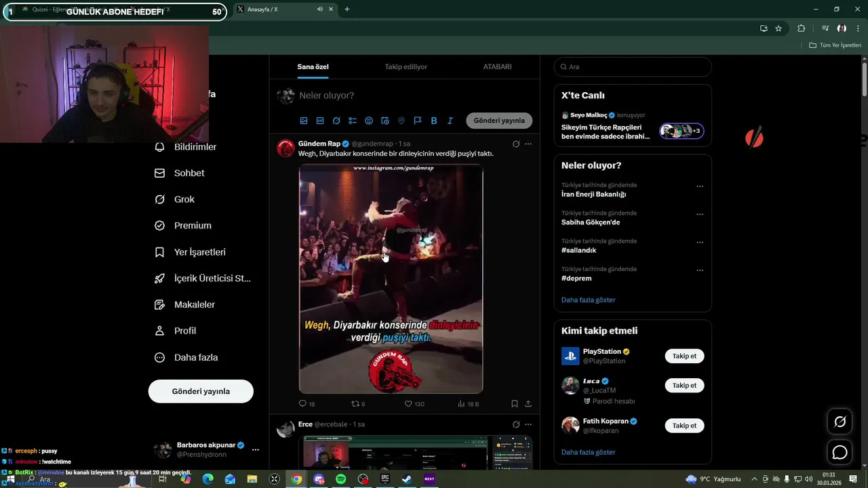
Task: Follow the Luca account
Action: (684, 385)
